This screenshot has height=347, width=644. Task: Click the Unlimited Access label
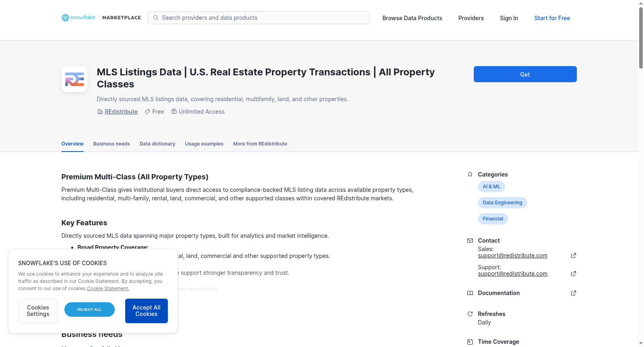tap(202, 112)
